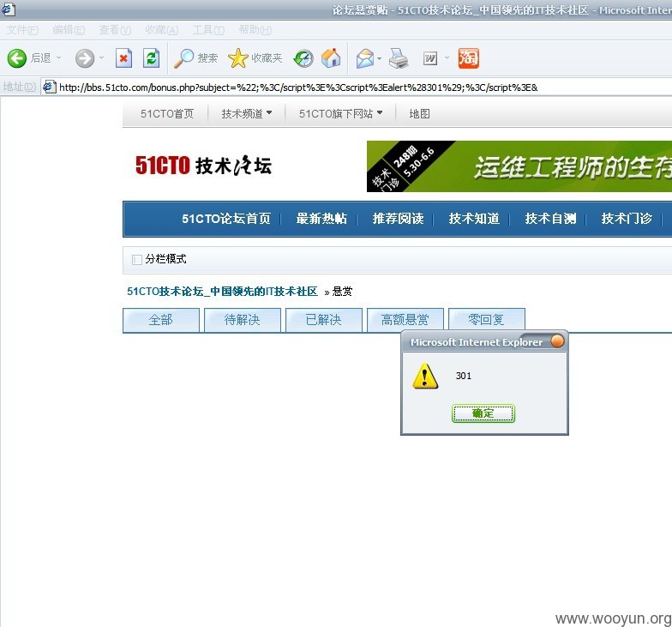Click the Print icon
Viewport: 672px width, 627px height.
pos(398,58)
